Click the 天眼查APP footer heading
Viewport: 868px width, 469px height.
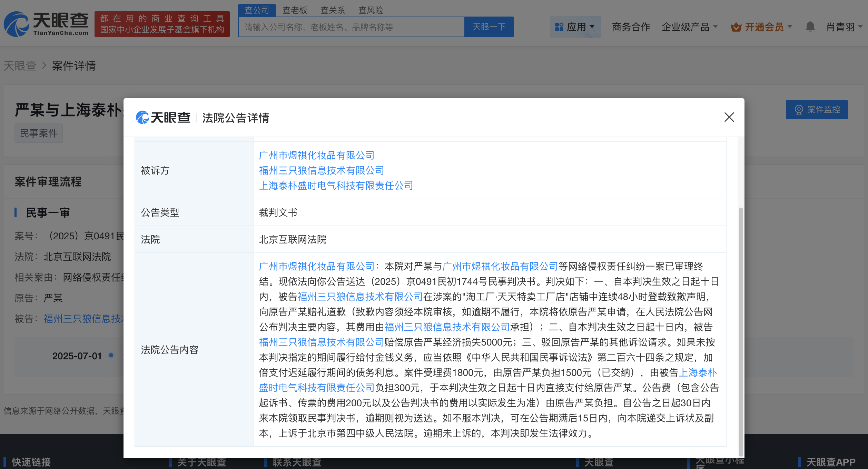point(831,462)
